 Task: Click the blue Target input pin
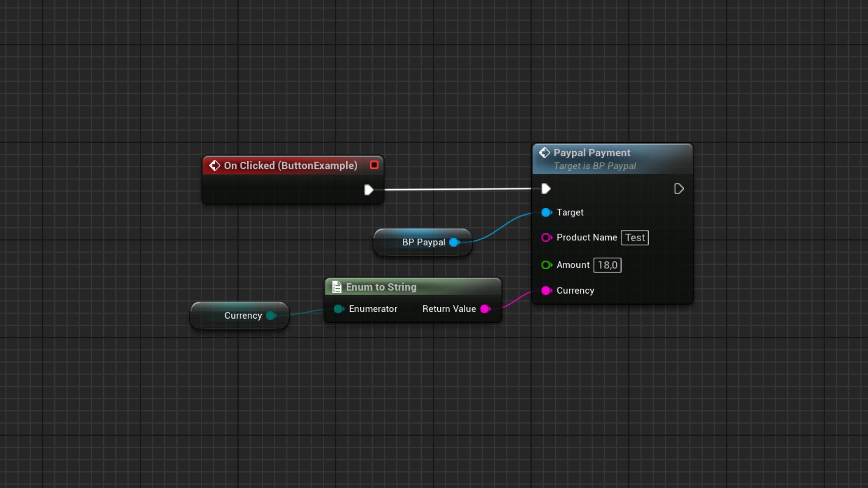(x=546, y=212)
